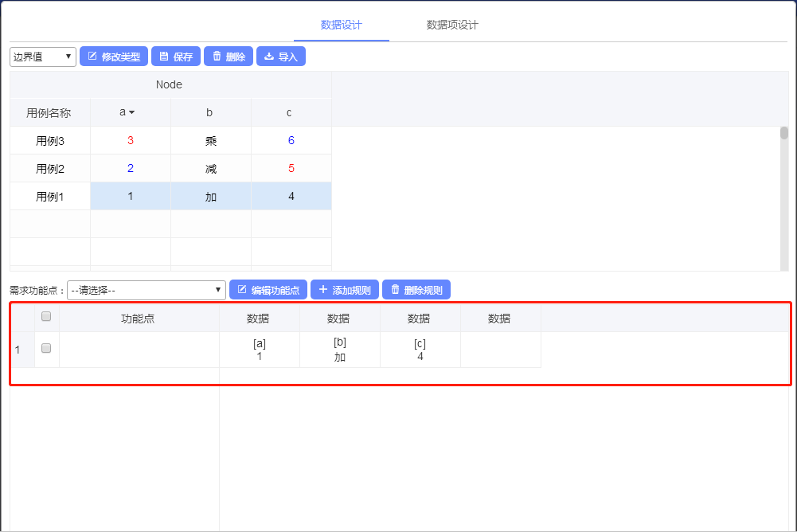Screen dimensions: 797x532
Task: Click the 用例2 row name cell
Action: (x=50, y=169)
